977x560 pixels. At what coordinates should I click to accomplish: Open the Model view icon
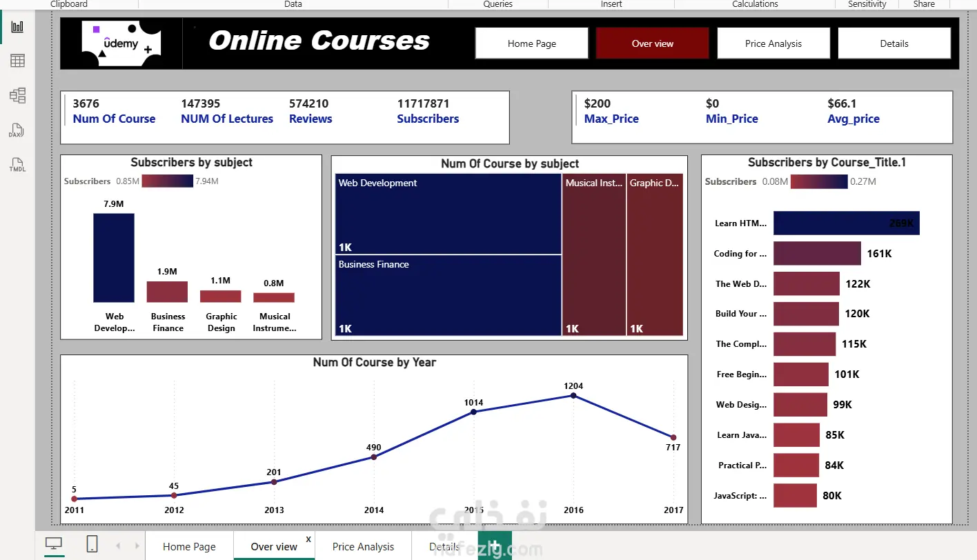17,95
